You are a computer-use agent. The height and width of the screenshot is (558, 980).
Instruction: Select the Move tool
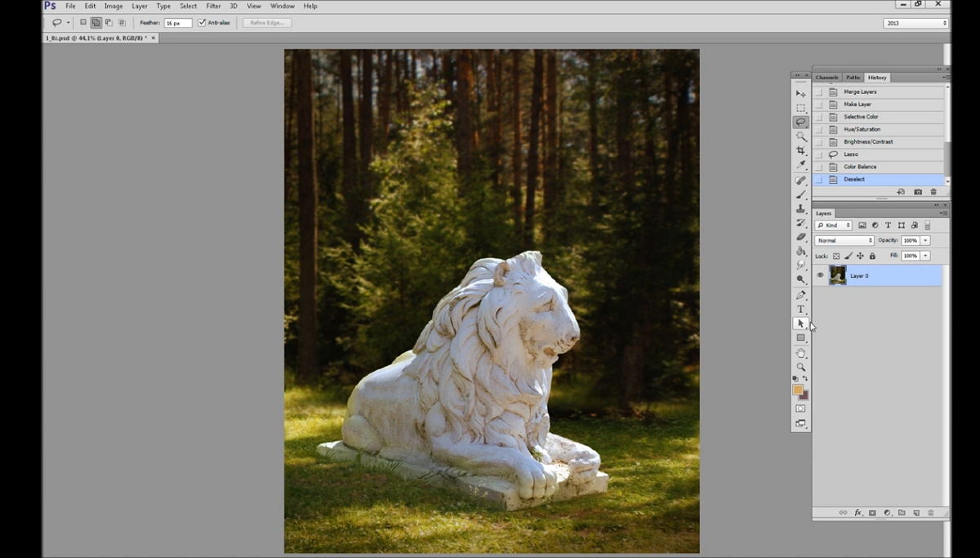(x=801, y=94)
